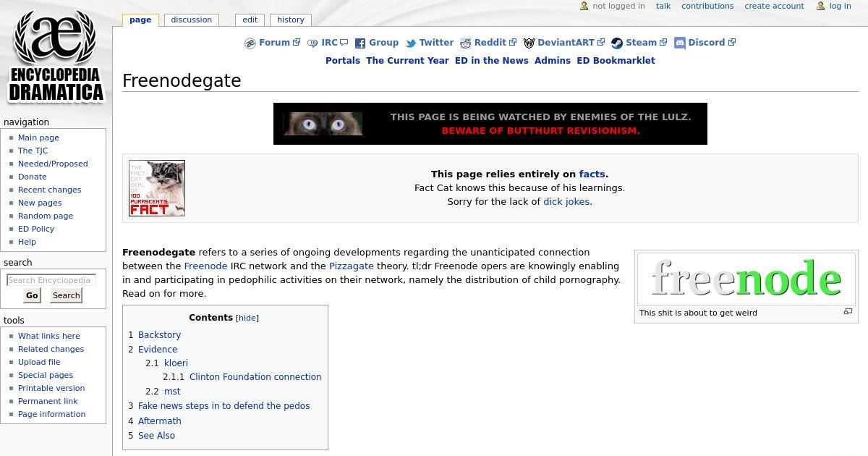This screenshot has height=456, width=868.
Task: Click the Forum icon in header links
Action: (x=250, y=43)
